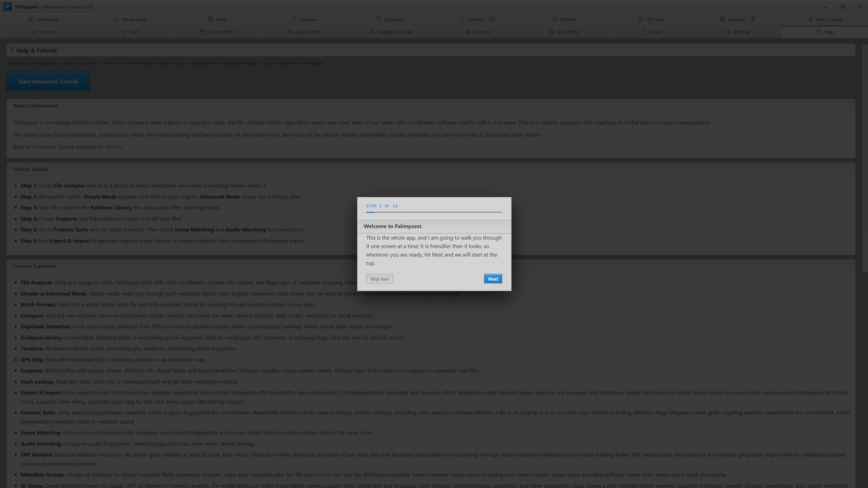Image resolution: width=868 pixels, height=488 pixels.
Task: Click the AI Settings gear icon
Action: point(552,32)
